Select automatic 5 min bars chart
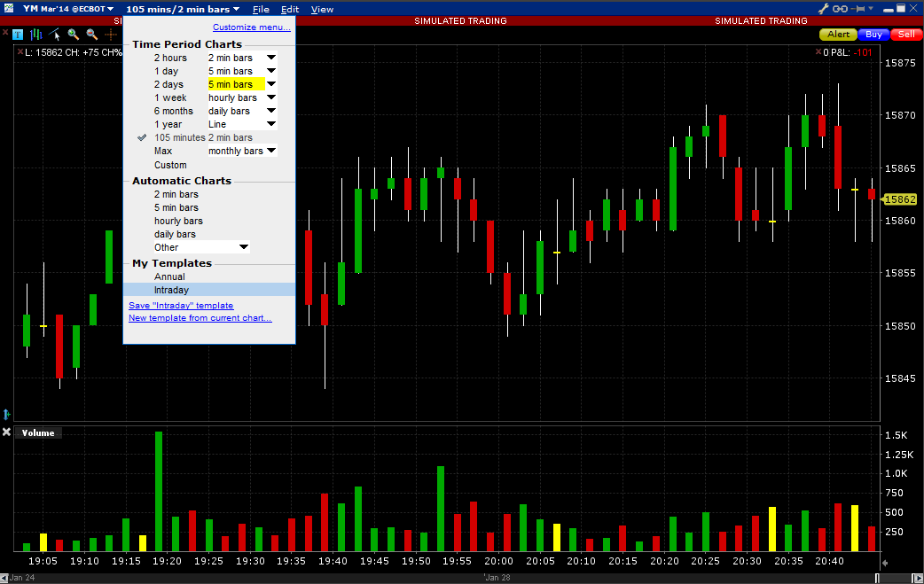 176,207
